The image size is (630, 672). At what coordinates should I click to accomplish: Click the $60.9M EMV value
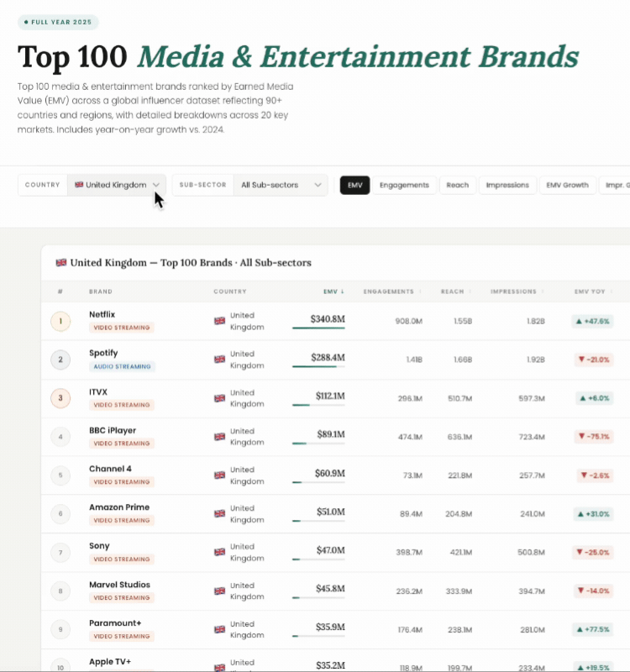pos(330,473)
